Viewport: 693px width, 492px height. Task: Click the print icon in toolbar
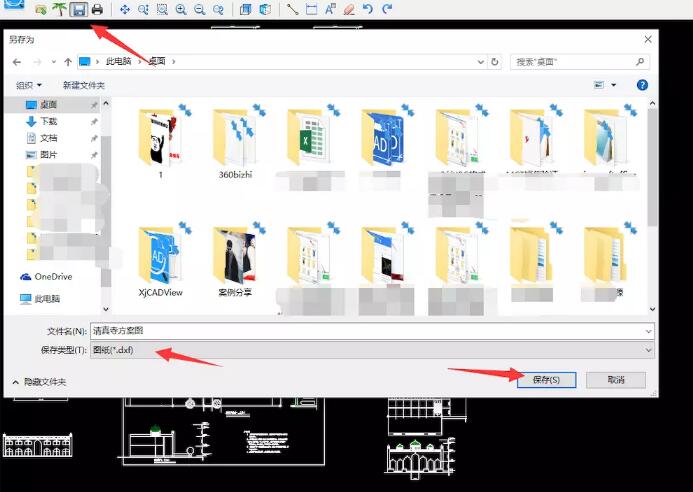[97, 9]
